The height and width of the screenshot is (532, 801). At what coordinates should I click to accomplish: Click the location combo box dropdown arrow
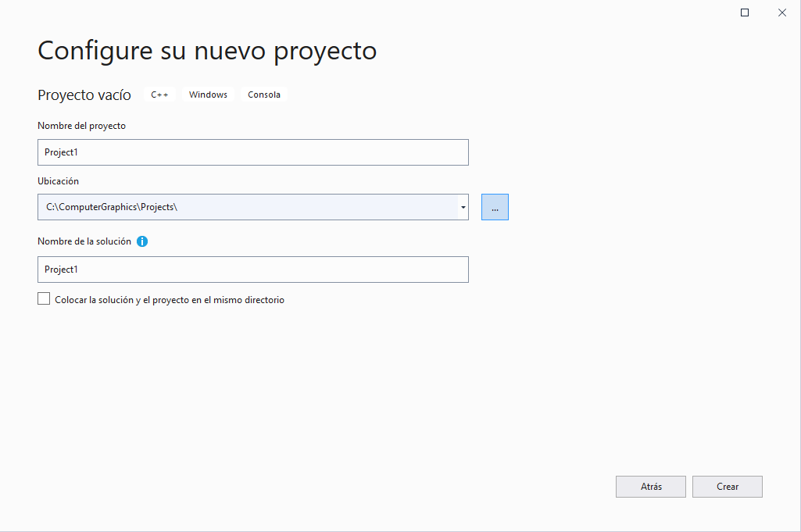point(463,206)
